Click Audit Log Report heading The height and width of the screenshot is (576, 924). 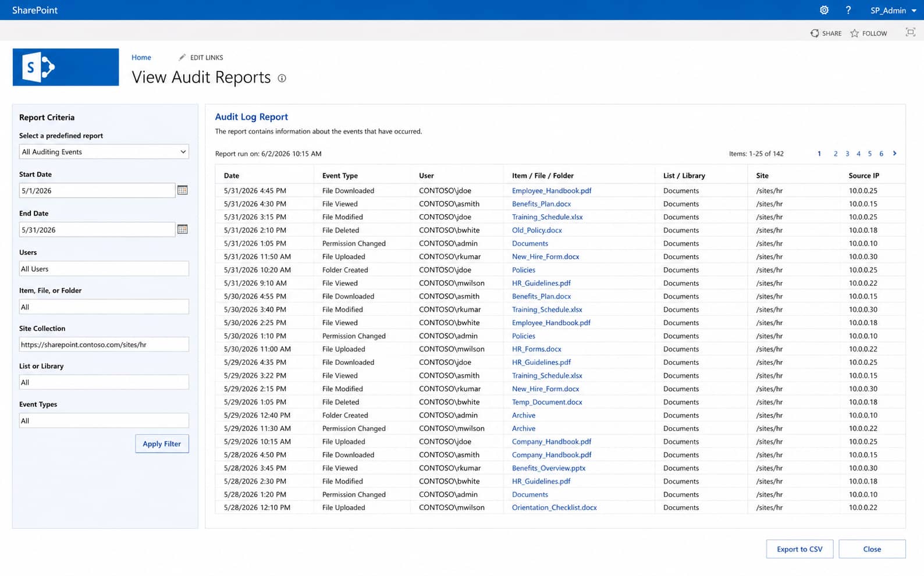251,117
